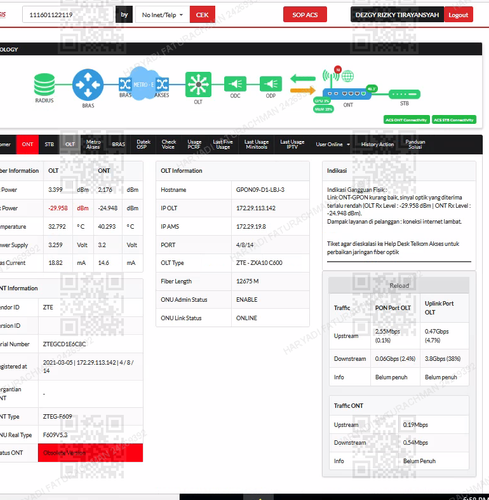Open the History Action tab
Viewport: 489px width, 500px height.
[377, 144]
